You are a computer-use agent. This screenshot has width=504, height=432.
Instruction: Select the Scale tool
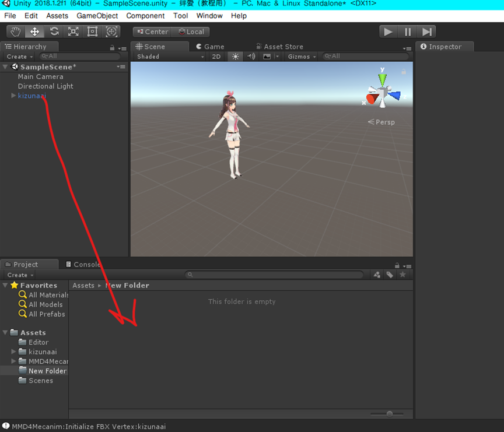click(73, 31)
